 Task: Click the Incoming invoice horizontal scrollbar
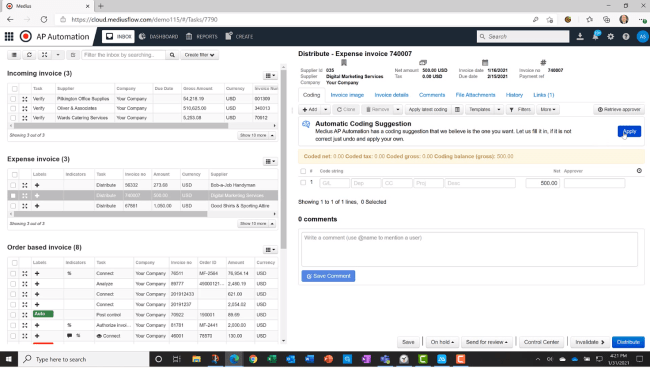pos(121,126)
